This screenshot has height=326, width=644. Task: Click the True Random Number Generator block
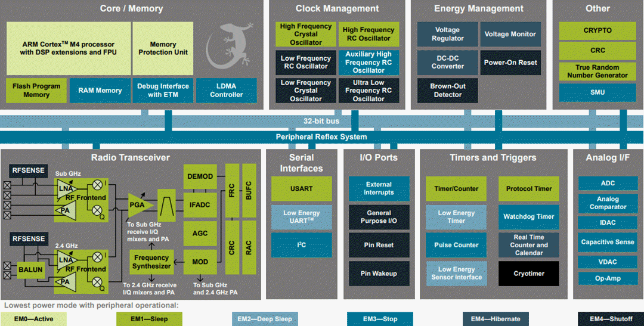pos(597,72)
